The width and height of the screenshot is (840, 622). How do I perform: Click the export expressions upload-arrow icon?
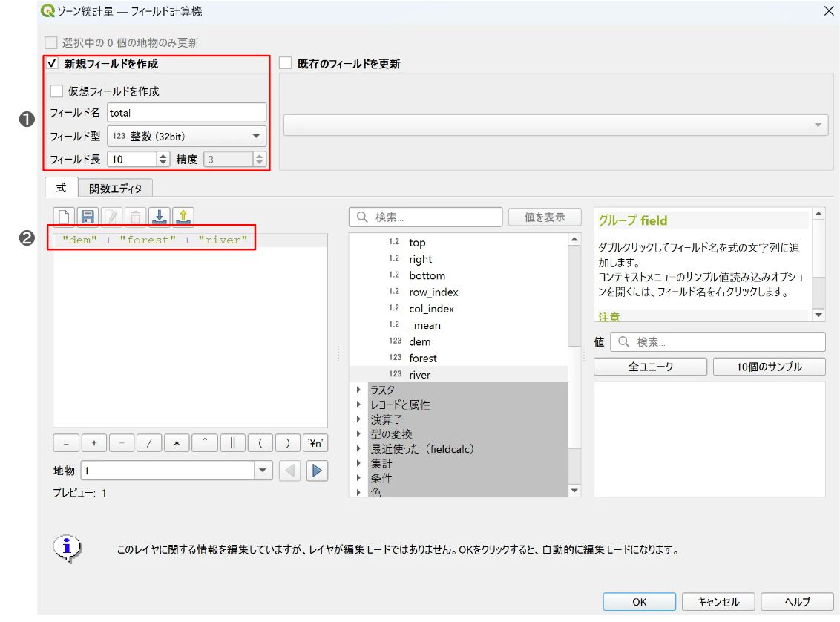tap(183, 217)
